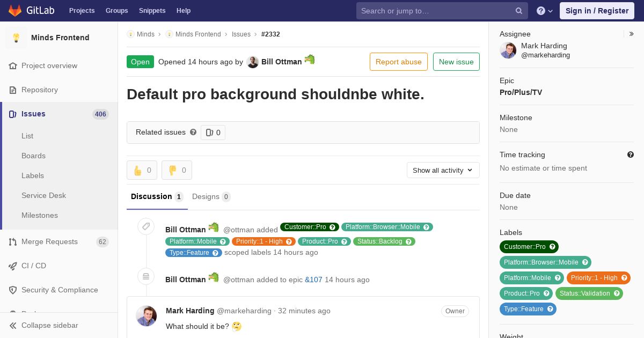Screen dimensions: 644x338
Task: Click the thumbs up emoji button
Action: tap(142, 170)
